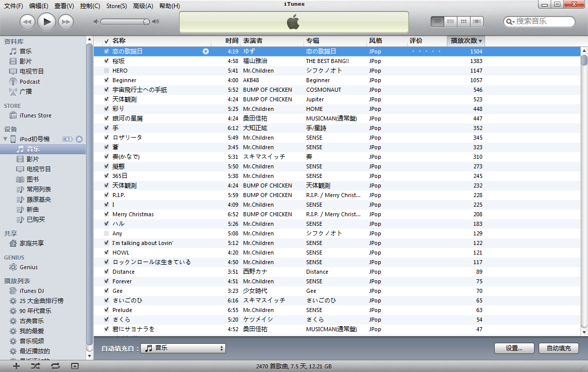Toggle the header check-all checkbox column
The width and height of the screenshot is (588, 372).
click(x=106, y=41)
